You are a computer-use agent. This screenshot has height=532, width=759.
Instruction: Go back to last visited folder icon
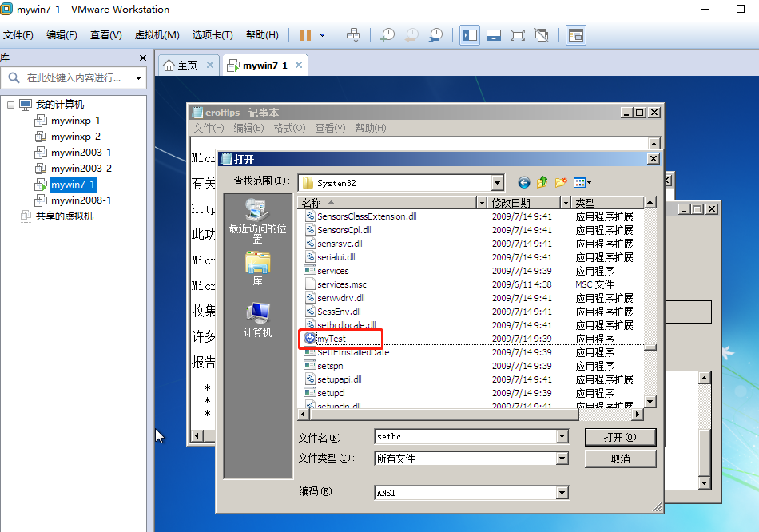[524, 182]
